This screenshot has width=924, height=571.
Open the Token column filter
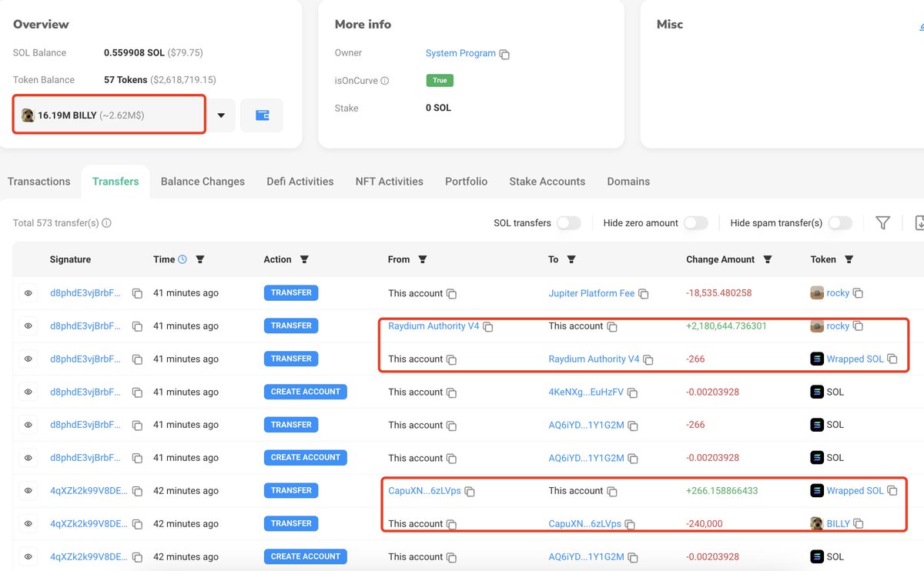[x=851, y=259]
